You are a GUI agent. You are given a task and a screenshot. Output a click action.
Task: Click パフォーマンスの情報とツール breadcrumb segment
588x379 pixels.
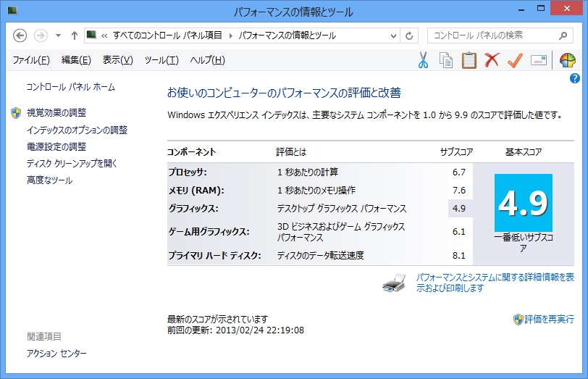[x=287, y=36]
